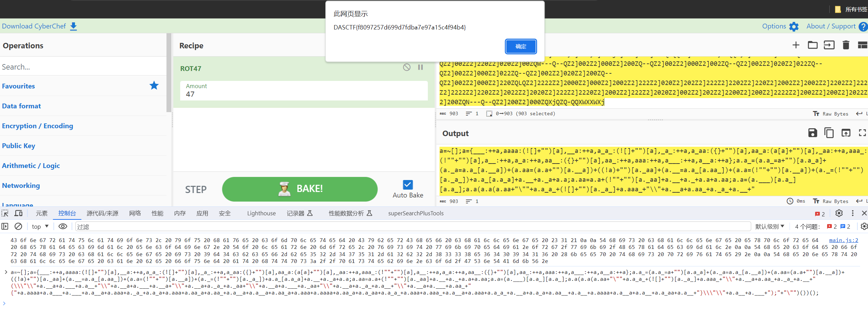Reset the pane layout icon
Screen dimensions: 868x324
[863, 45]
